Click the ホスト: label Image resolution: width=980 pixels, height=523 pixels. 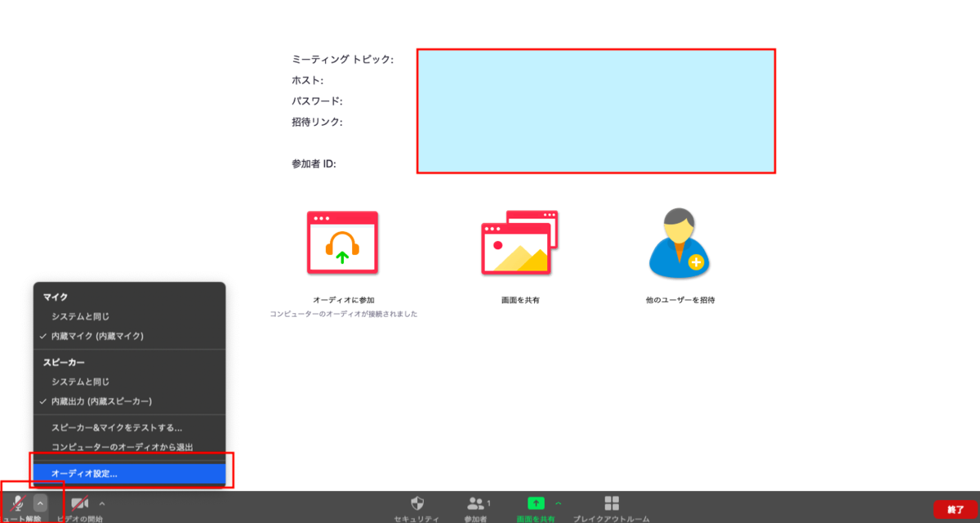308,80
